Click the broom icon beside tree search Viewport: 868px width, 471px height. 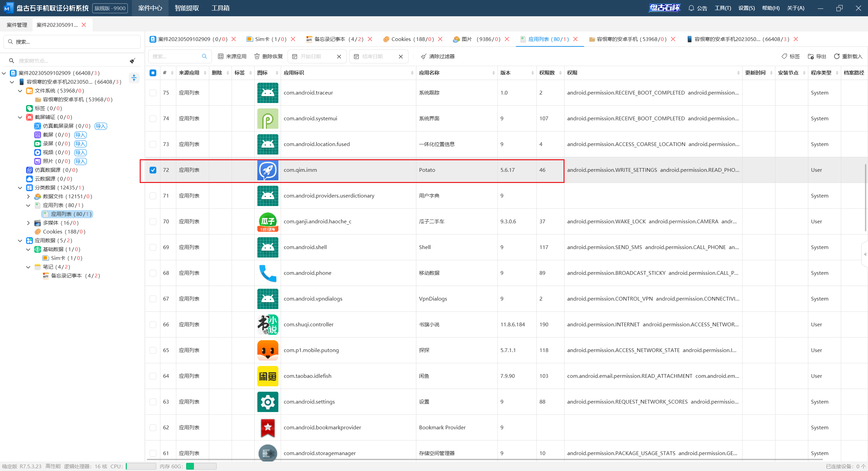click(x=133, y=61)
